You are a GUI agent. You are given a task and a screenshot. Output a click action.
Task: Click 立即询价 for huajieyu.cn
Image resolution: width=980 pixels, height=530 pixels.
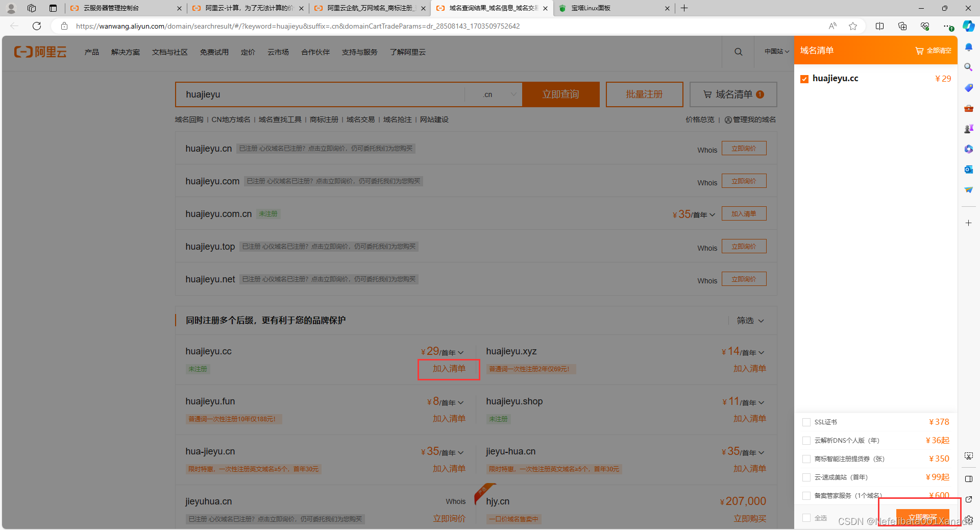[x=744, y=149]
